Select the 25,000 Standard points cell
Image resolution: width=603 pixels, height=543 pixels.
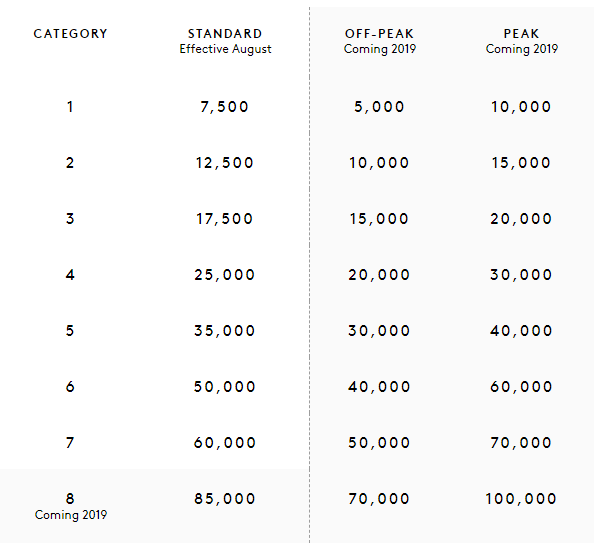click(225, 275)
